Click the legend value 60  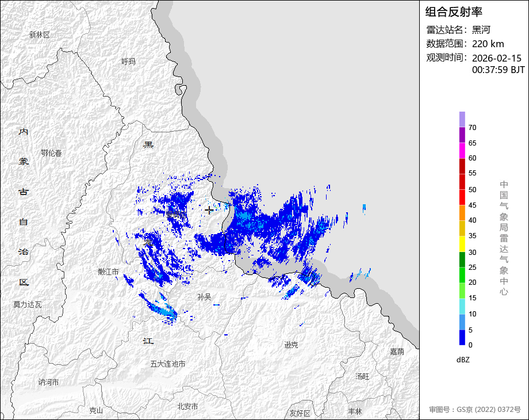click(472, 158)
